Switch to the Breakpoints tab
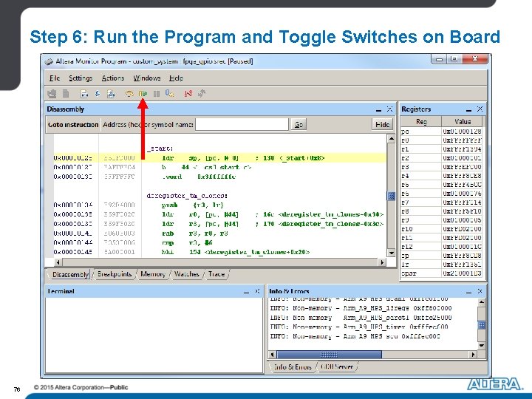 pyautogui.click(x=115, y=274)
